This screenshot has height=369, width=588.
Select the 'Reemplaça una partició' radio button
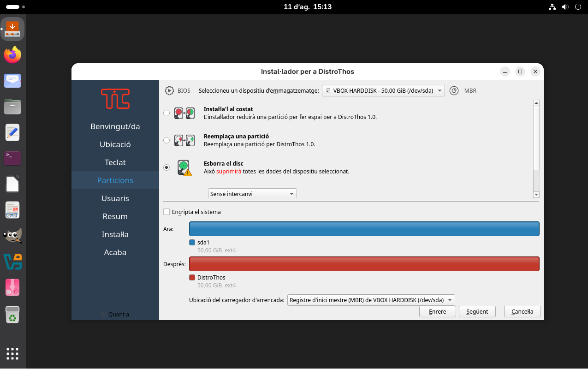166,140
